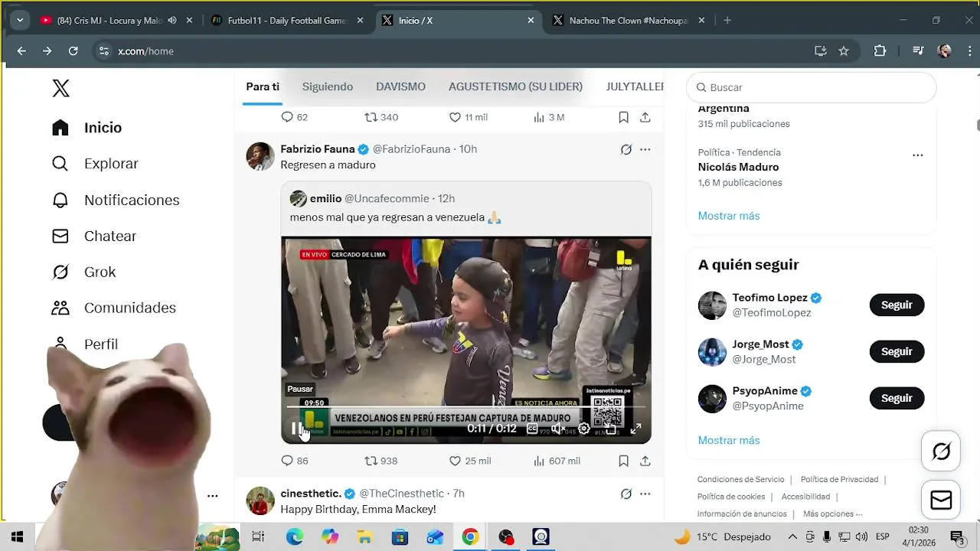Open settings gear in video player
Viewport: 980px width, 551px height.
coord(583,429)
